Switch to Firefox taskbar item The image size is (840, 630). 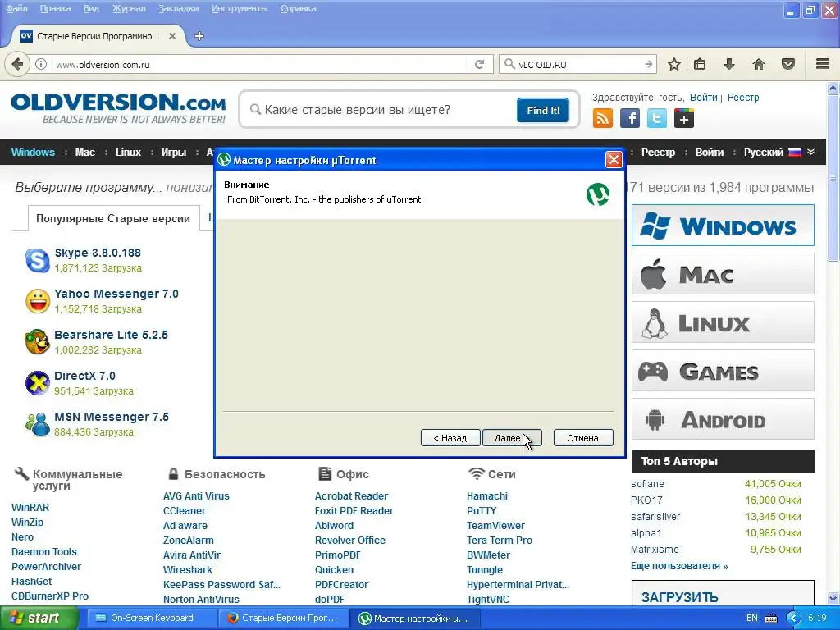pyautogui.click(x=283, y=619)
